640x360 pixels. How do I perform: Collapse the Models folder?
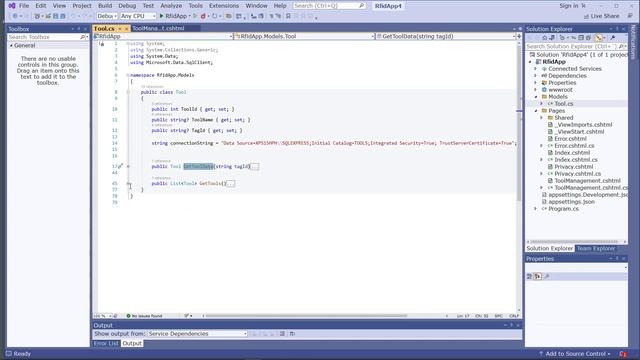pyautogui.click(x=536, y=97)
